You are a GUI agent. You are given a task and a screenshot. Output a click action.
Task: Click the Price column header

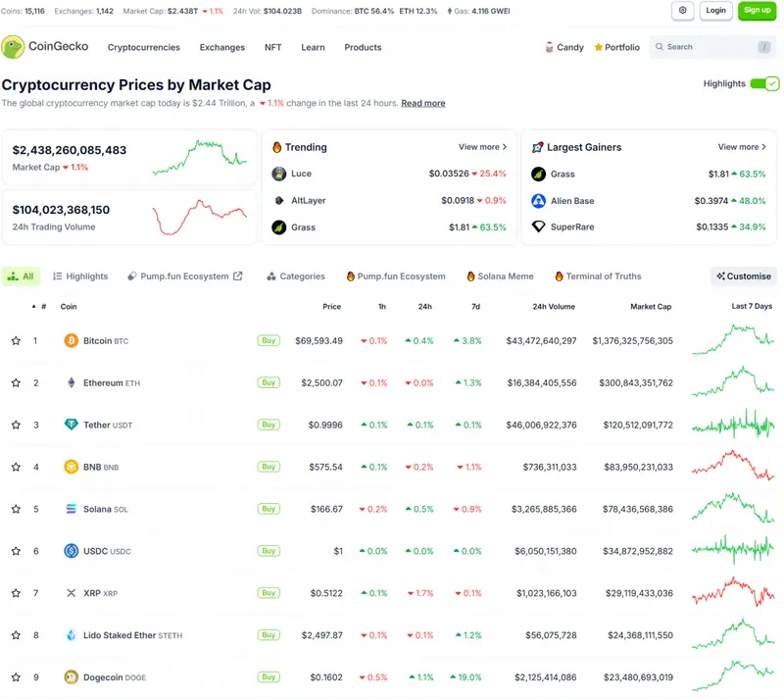click(x=331, y=306)
